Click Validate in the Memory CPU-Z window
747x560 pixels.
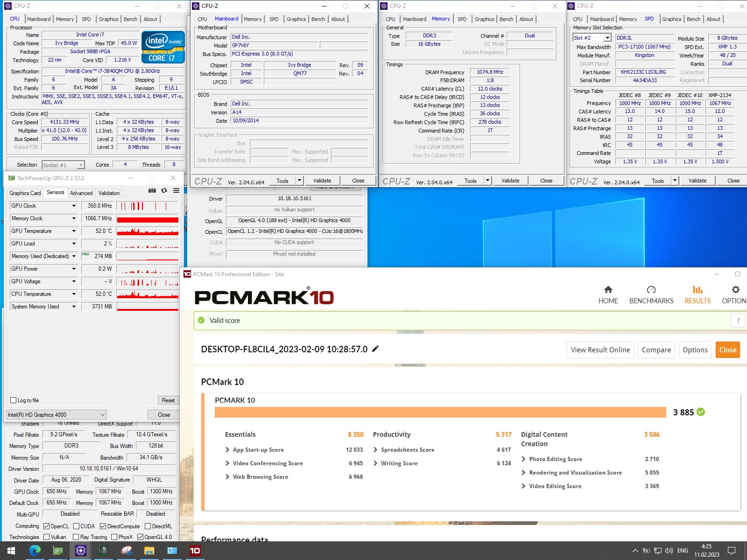point(510,181)
